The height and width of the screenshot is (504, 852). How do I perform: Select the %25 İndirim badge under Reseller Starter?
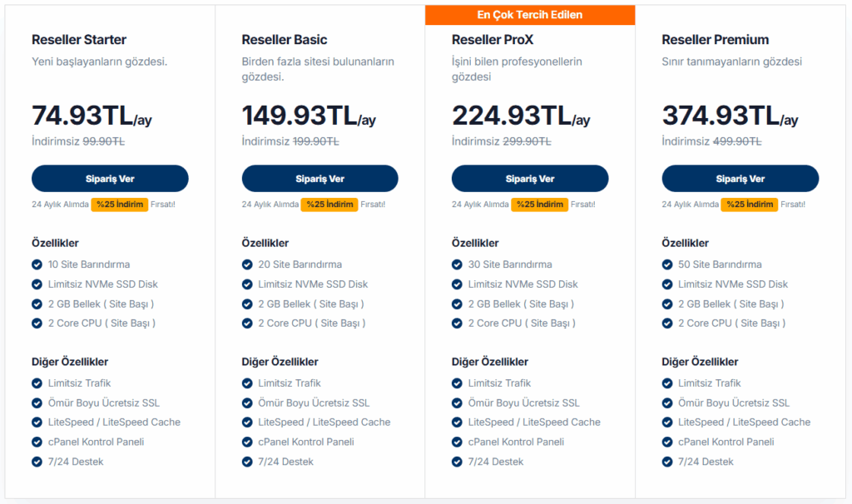coord(119,204)
